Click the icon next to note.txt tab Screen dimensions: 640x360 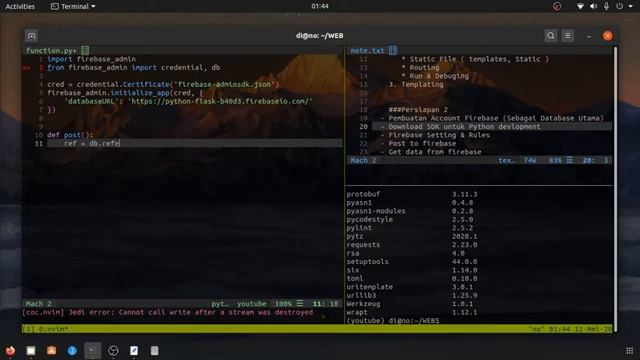[x=393, y=51]
